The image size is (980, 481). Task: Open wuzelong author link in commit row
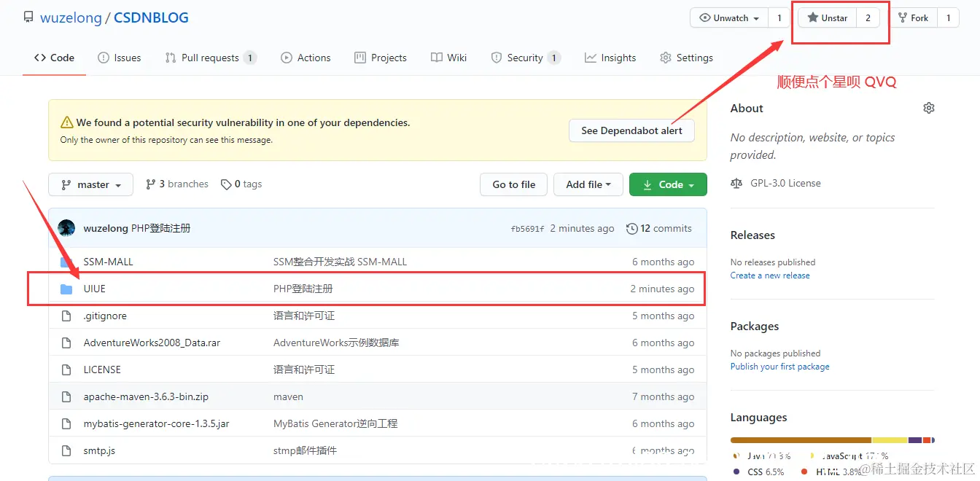pyautogui.click(x=106, y=228)
